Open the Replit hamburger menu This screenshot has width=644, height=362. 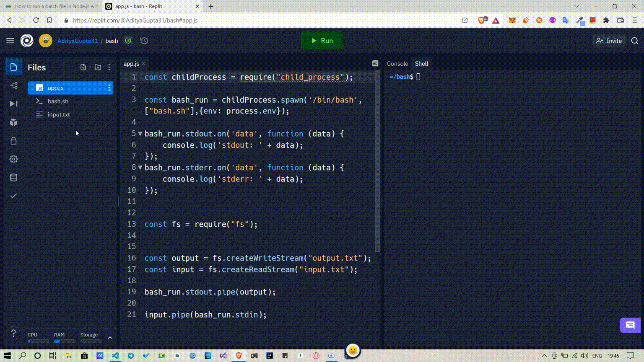click(10, 41)
